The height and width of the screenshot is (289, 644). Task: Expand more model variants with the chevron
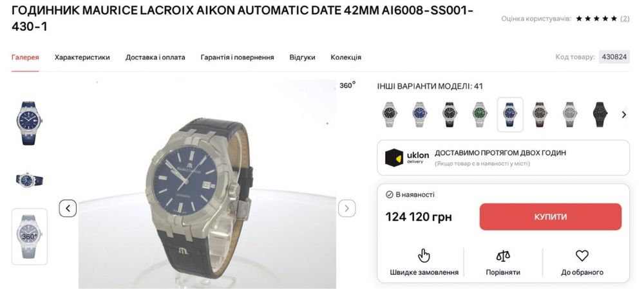(624, 115)
